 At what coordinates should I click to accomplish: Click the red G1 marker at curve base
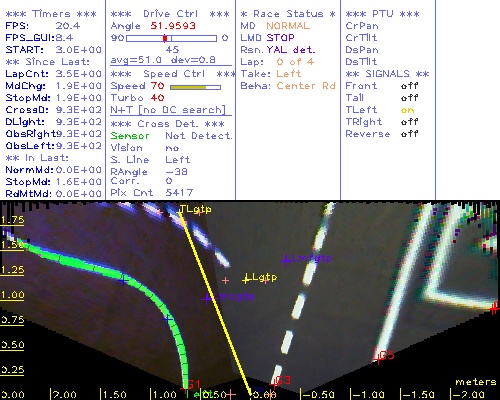point(185,388)
